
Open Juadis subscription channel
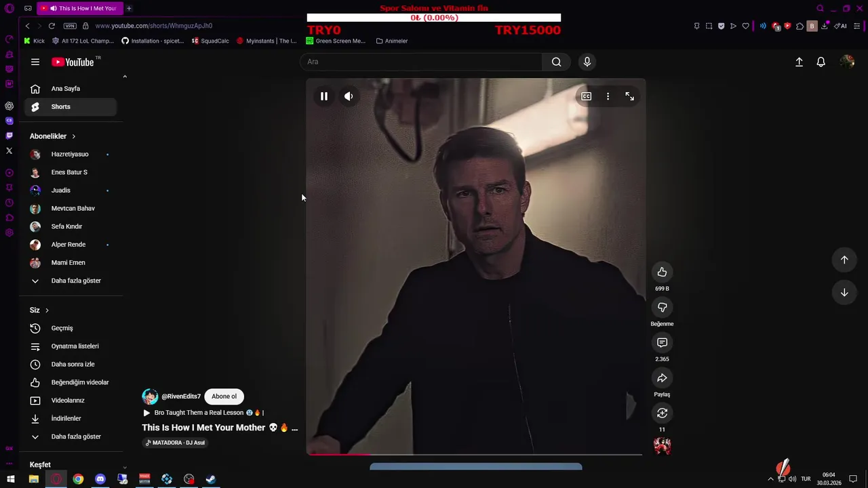(71, 190)
